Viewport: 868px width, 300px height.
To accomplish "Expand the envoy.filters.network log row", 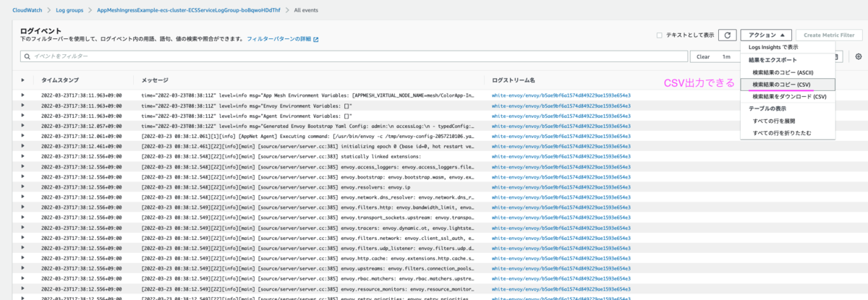I will coord(23,237).
